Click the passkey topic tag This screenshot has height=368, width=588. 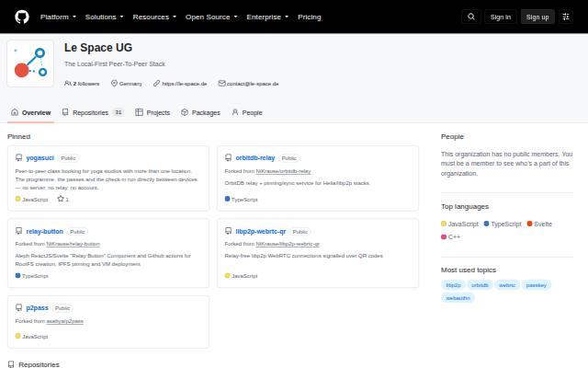click(x=537, y=285)
